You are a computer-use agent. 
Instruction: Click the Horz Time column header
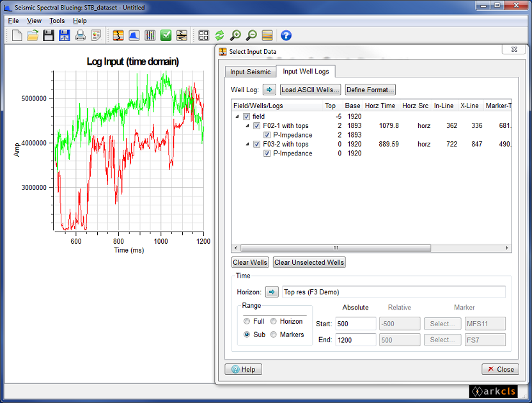(x=381, y=106)
